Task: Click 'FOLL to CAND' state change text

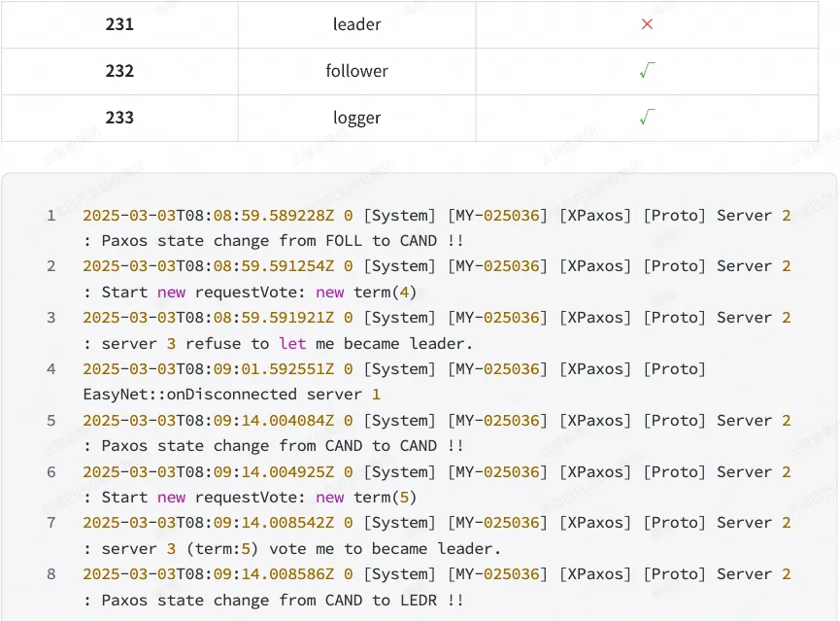Action: pyautogui.click(x=381, y=241)
